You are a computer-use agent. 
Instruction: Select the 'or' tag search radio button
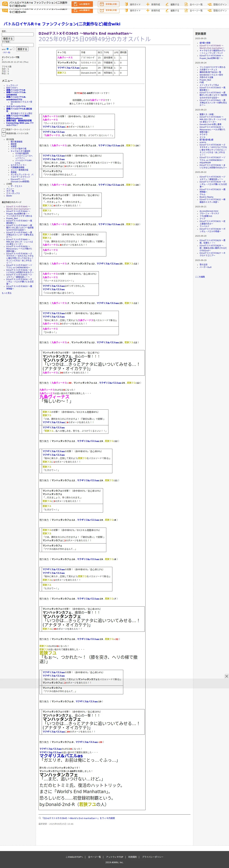(x=14, y=49)
